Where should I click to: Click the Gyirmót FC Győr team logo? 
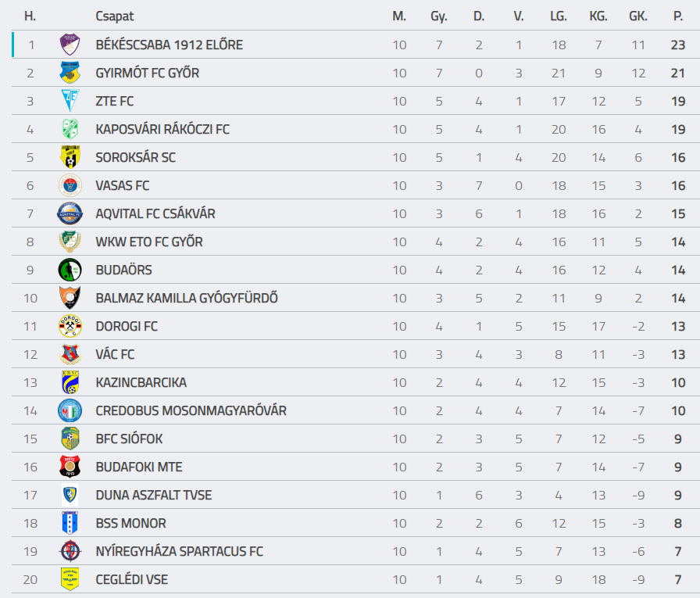[70, 73]
